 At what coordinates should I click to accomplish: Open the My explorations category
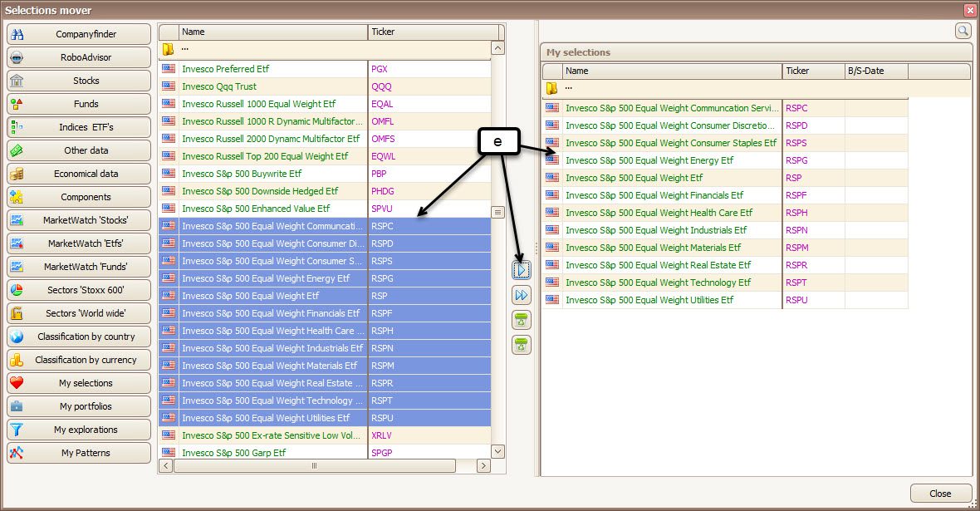pyautogui.click(x=79, y=430)
